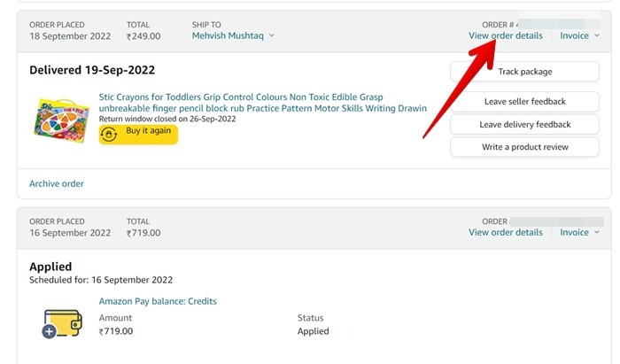Open View order details for ₹719.00 order
Viewport: 620px width, 364px height.
pos(506,232)
